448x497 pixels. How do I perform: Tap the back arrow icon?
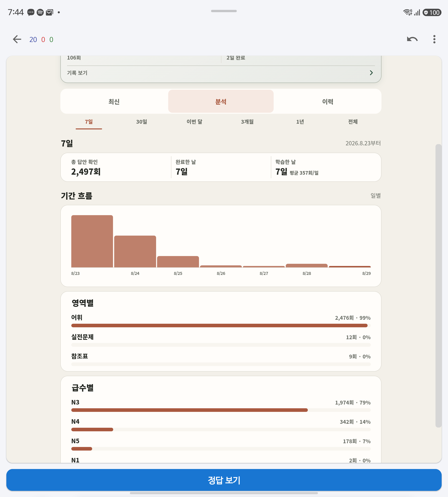click(17, 39)
